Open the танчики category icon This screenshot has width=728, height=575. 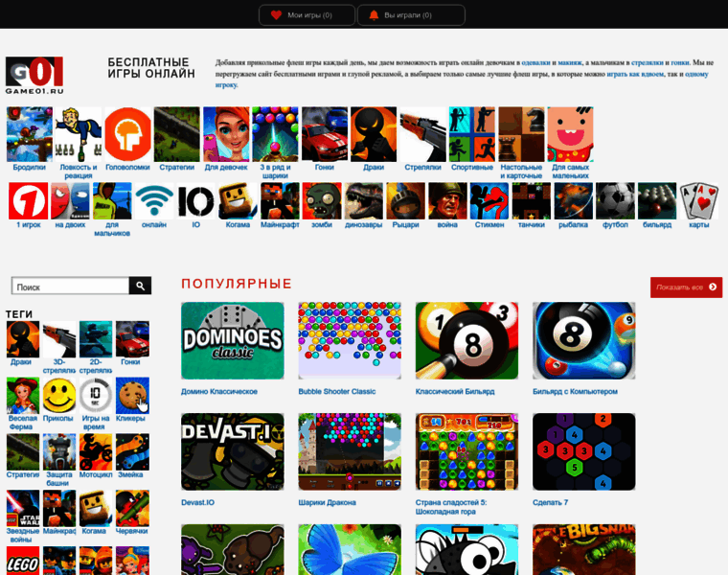pos(532,200)
